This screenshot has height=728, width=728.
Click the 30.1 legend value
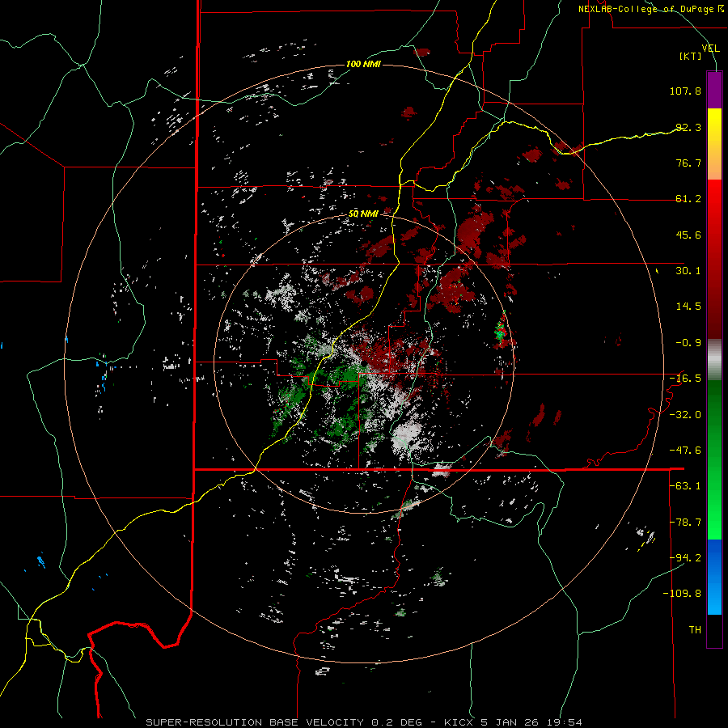click(x=688, y=271)
